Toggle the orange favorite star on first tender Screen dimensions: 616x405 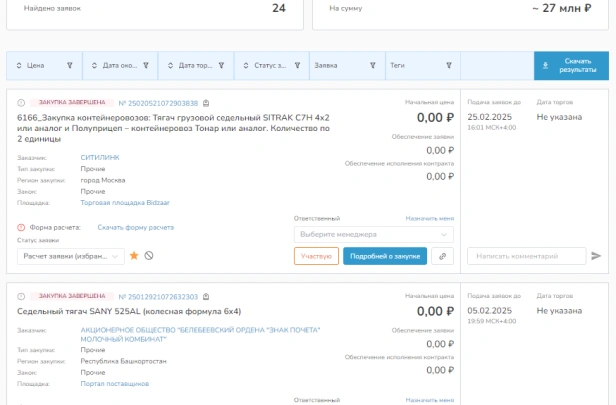[x=134, y=256]
